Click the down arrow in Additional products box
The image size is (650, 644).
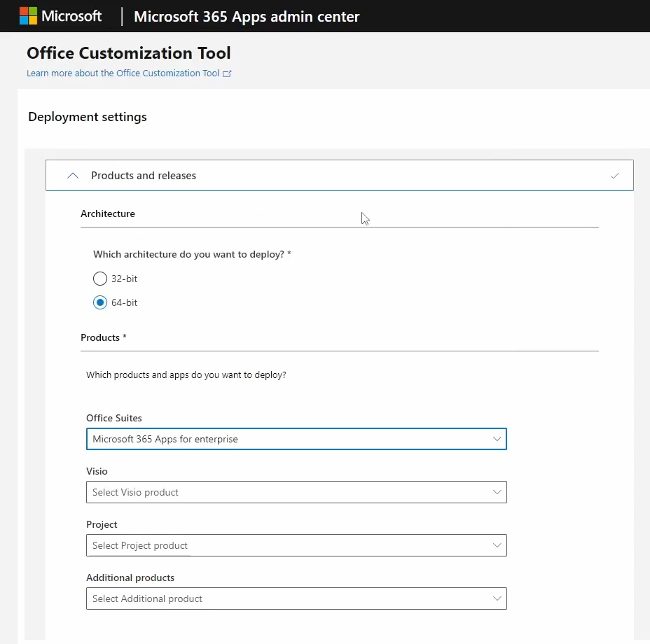coord(497,598)
